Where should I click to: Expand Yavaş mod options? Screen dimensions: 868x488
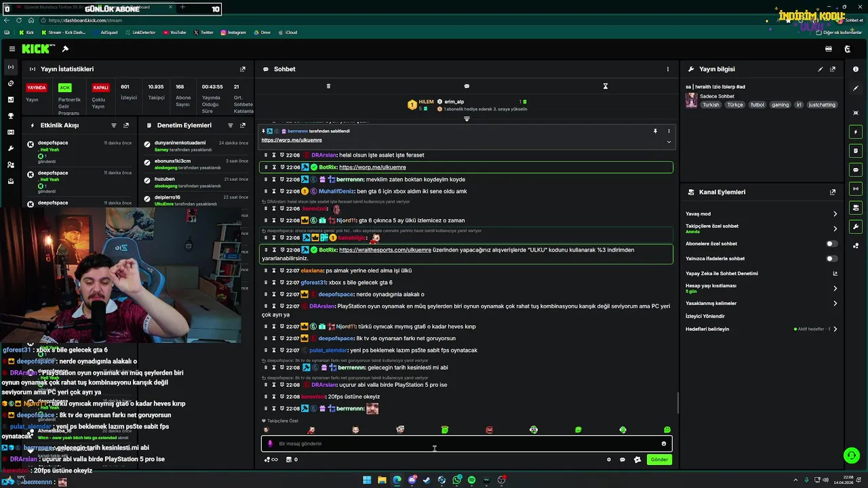coord(835,214)
